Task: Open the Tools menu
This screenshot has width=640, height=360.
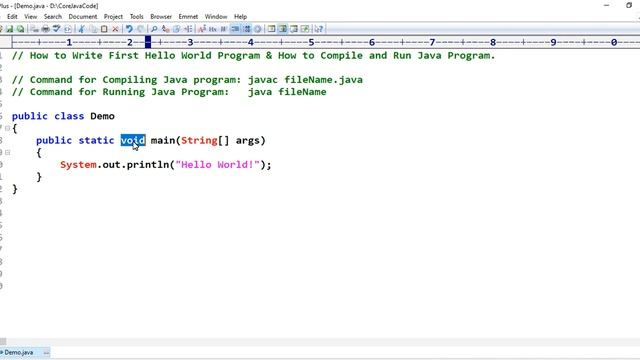Action: [x=136, y=17]
